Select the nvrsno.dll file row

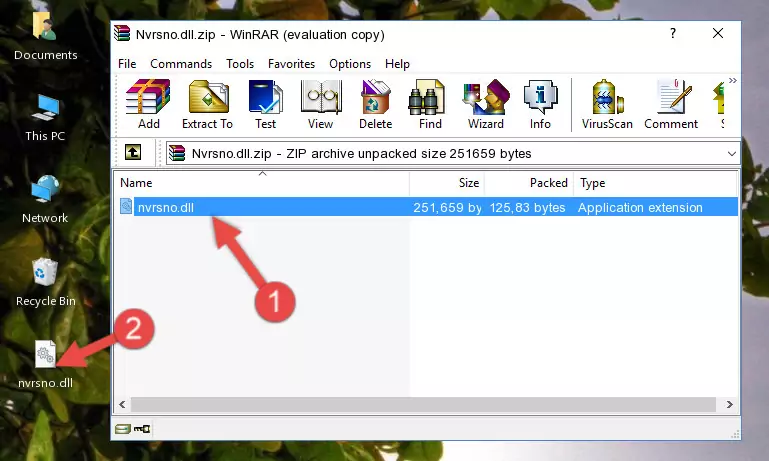coord(427,207)
